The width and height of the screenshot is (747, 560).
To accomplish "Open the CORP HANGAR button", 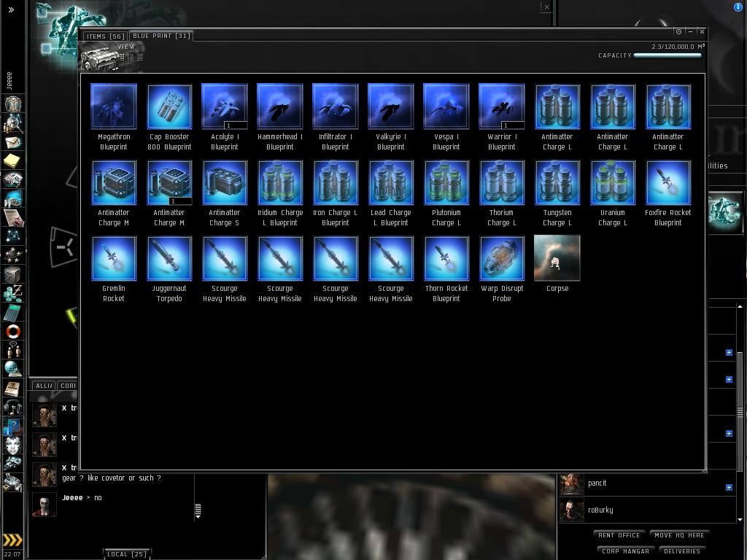I will coord(625,551).
